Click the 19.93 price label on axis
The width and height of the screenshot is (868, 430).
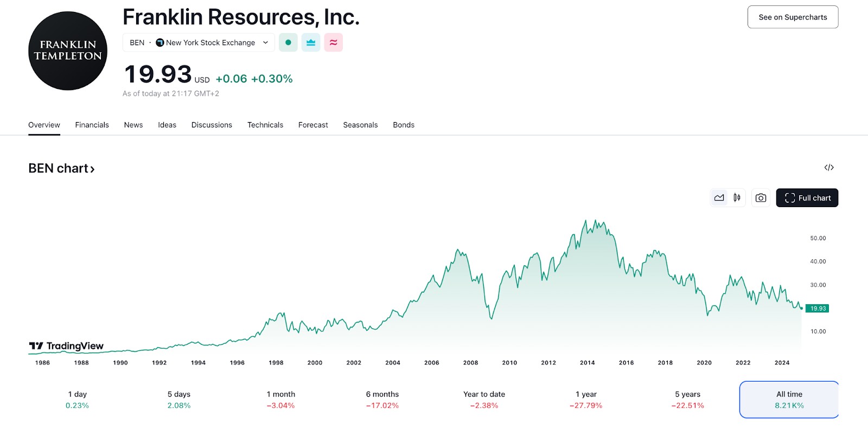tap(818, 309)
